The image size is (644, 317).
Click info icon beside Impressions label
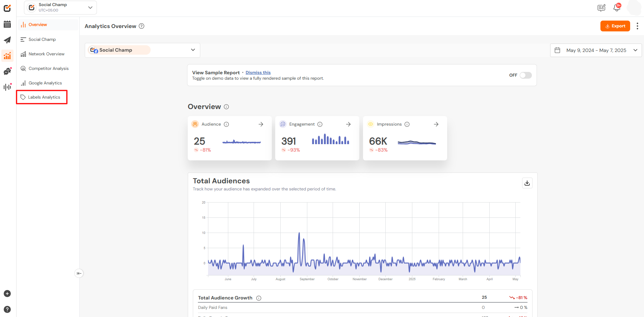pos(407,124)
